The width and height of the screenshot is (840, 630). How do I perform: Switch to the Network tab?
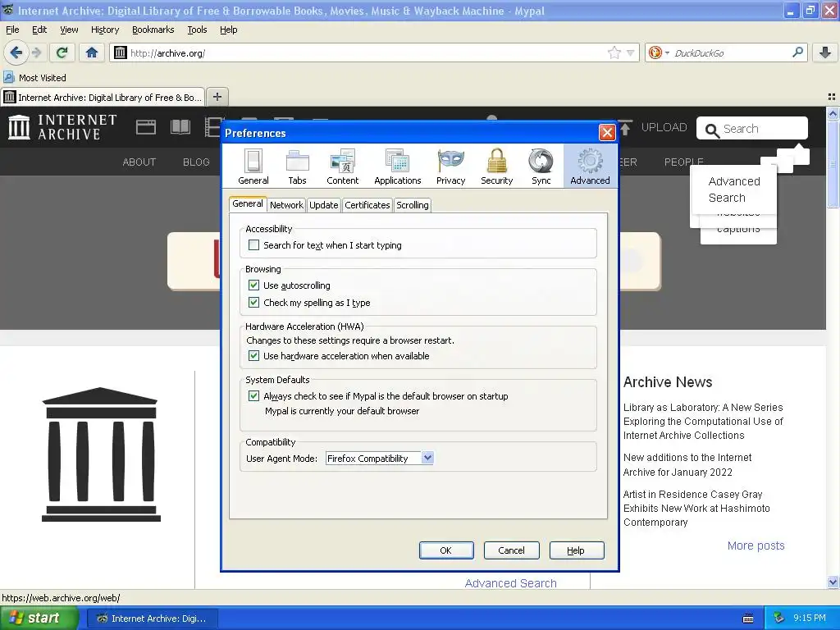coord(286,204)
